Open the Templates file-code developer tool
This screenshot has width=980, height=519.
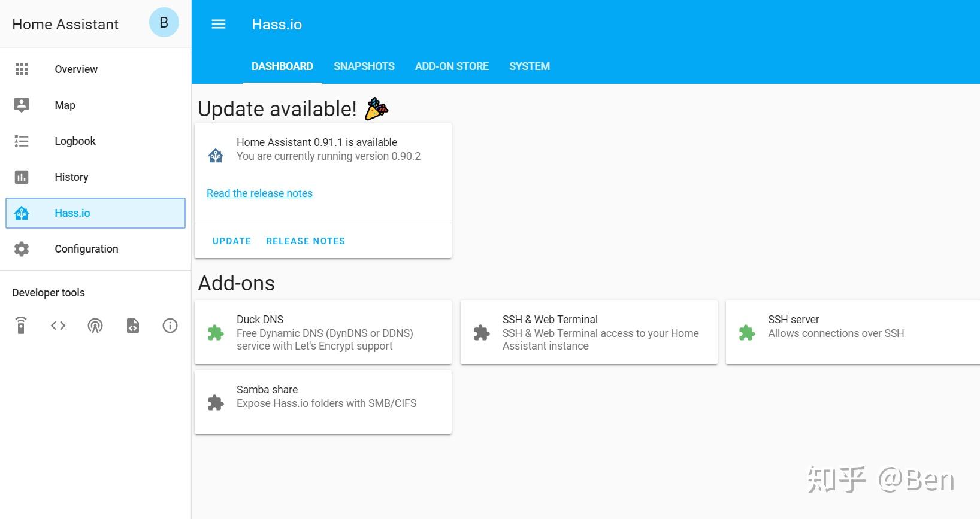coord(133,326)
